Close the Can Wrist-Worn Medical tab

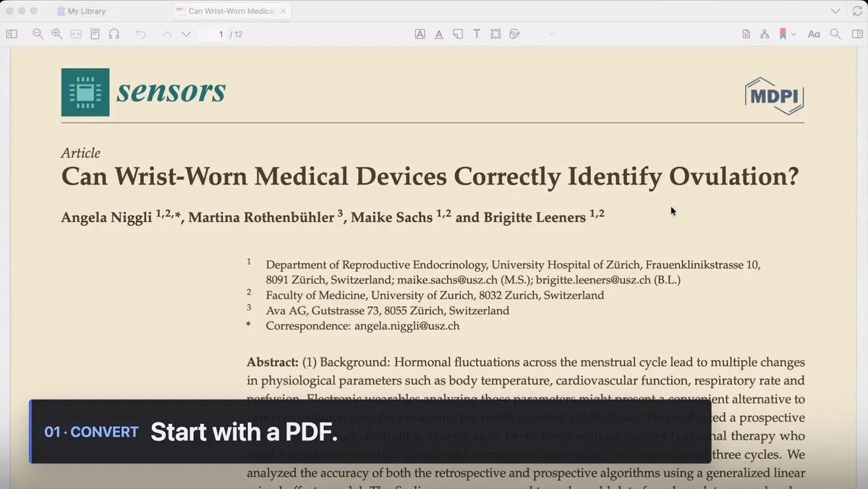[x=284, y=11]
